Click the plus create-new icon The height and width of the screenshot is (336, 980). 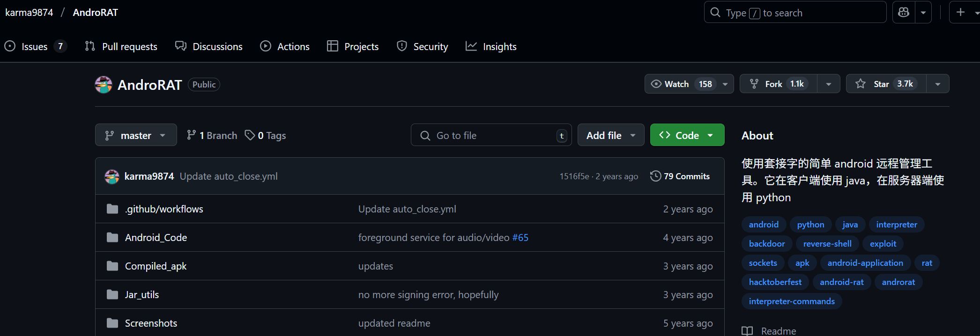pyautogui.click(x=960, y=13)
